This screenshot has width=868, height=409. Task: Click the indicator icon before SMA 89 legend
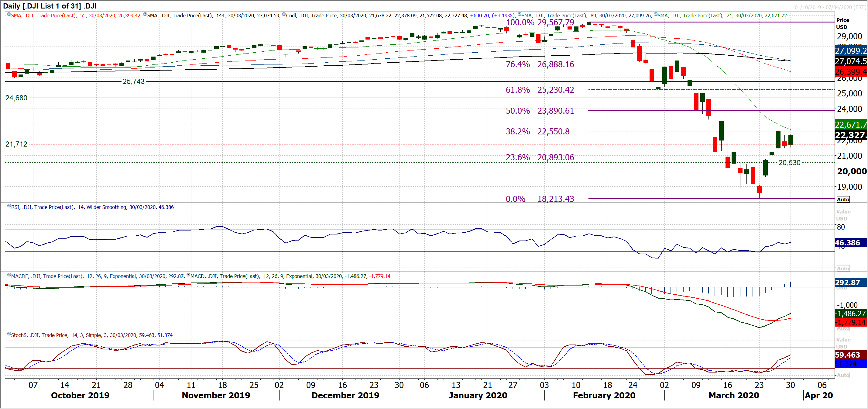pyautogui.click(x=519, y=14)
